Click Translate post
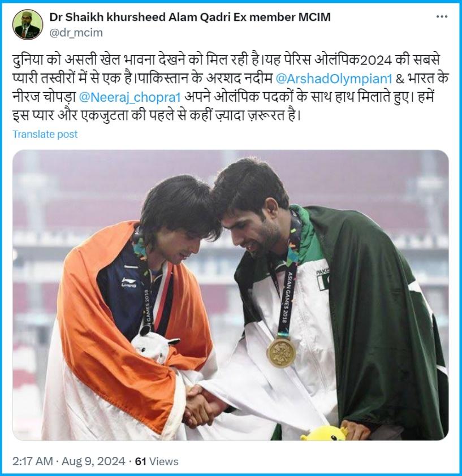The height and width of the screenshot is (476, 462). (x=45, y=134)
